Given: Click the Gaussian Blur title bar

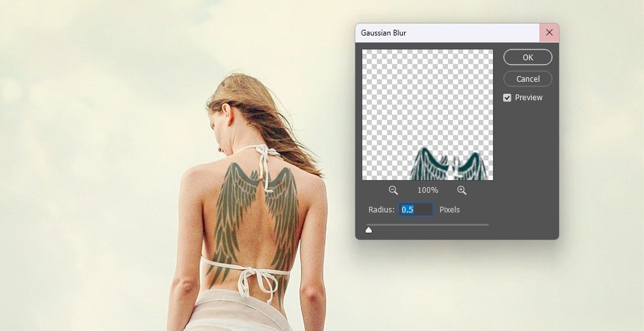Looking at the screenshot, I should [447, 33].
